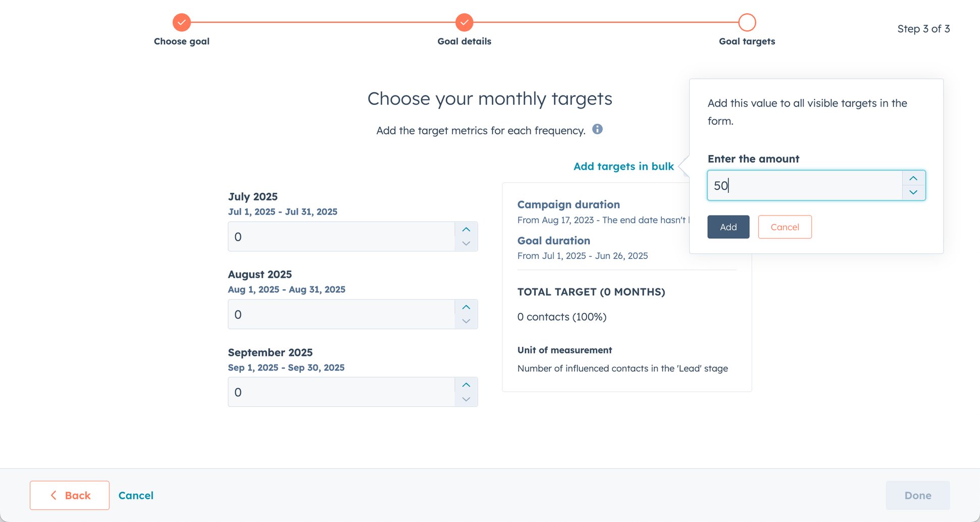
Task: Click the Back button
Action: pos(69,495)
